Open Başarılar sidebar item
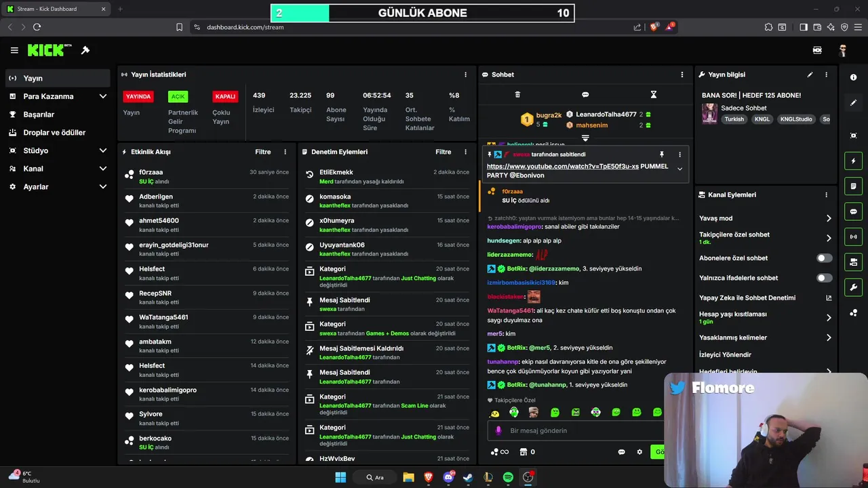868x488 pixels. coord(58,115)
